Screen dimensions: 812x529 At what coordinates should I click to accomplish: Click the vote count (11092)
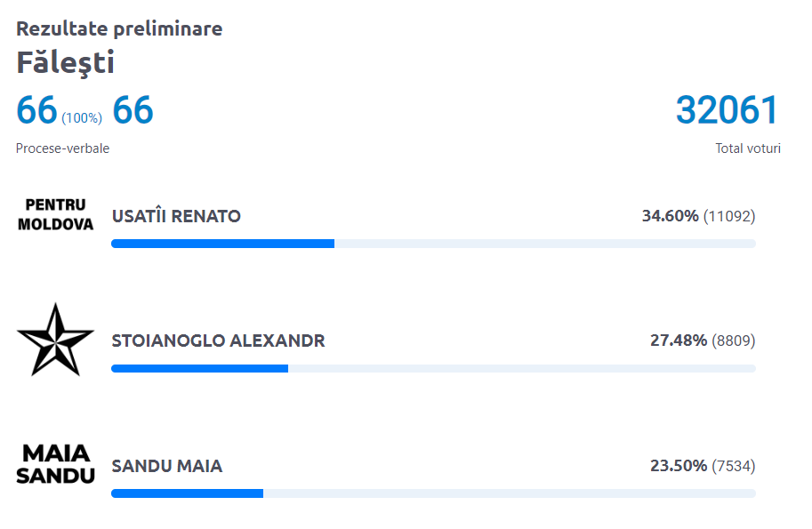[x=729, y=216]
